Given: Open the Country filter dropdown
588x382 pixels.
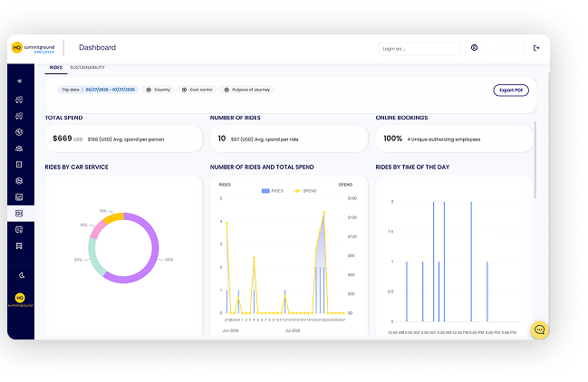Looking at the screenshot, I should [158, 90].
